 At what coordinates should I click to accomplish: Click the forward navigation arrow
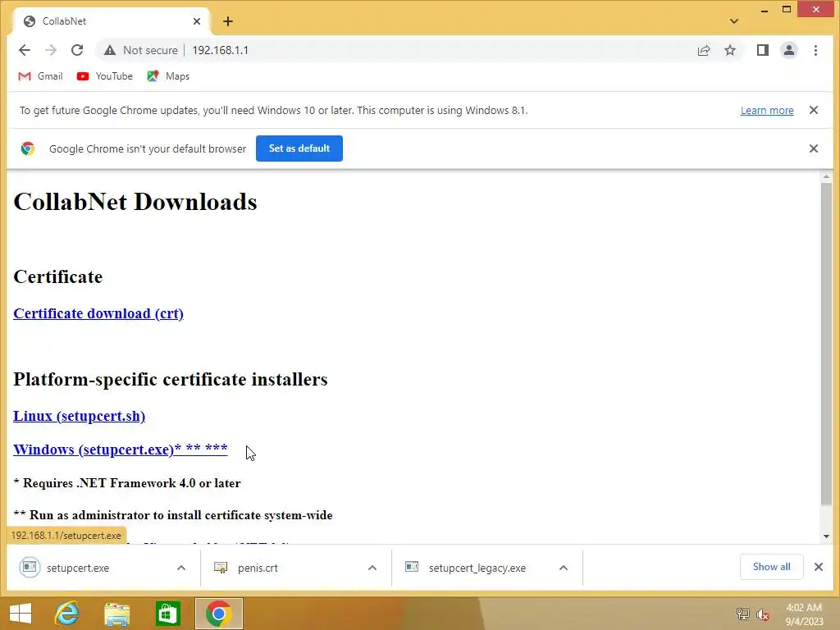(x=51, y=50)
